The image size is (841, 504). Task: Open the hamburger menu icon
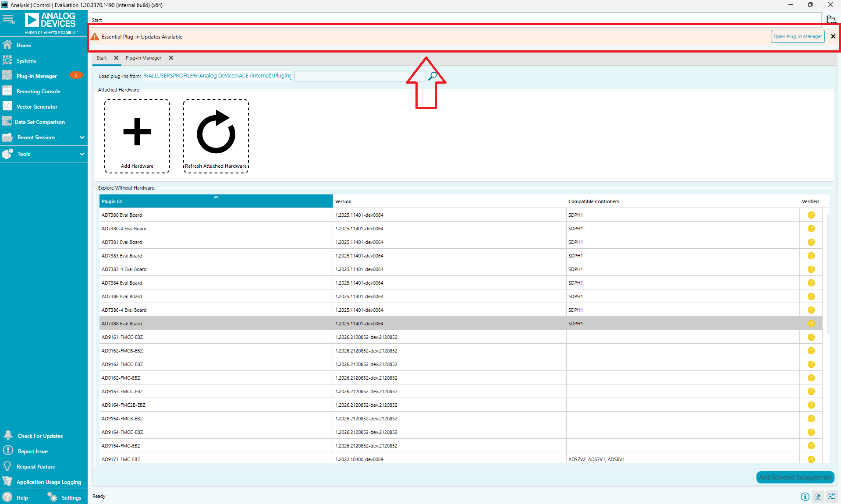[x=8, y=19]
